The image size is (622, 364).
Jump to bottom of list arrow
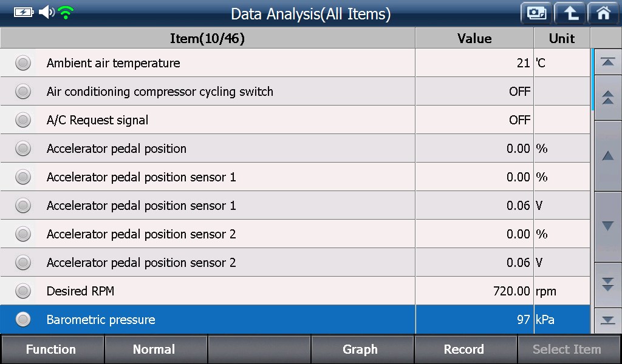pos(607,320)
